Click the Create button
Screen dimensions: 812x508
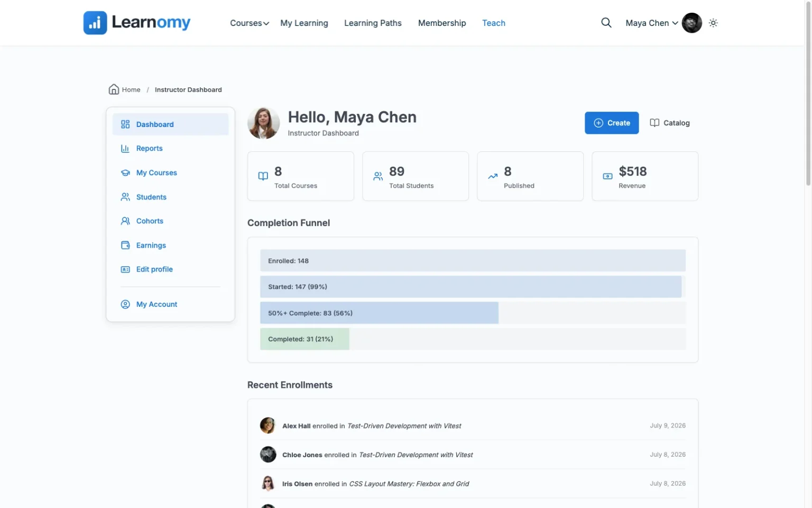tap(612, 123)
